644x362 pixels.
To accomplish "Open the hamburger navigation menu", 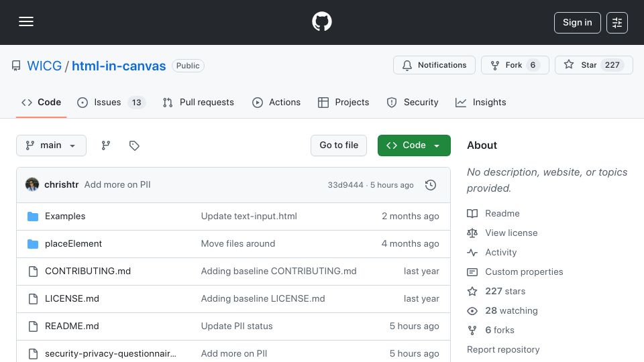I will [26, 21].
